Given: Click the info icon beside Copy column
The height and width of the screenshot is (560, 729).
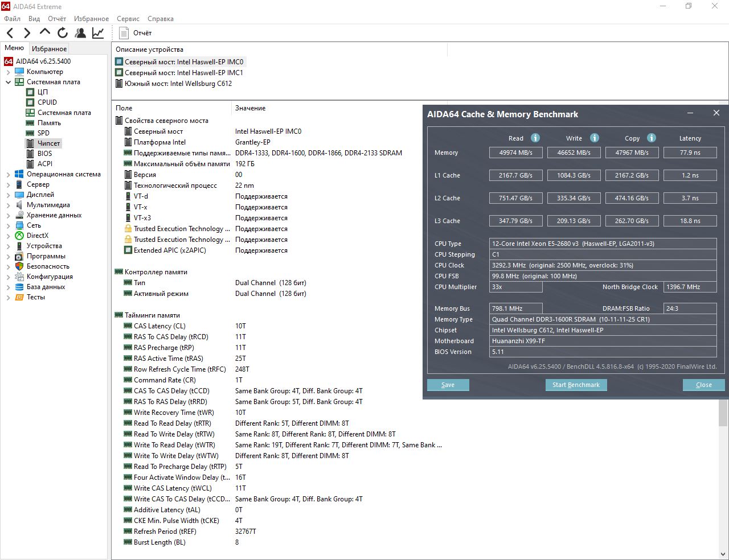Looking at the screenshot, I should coord(652,138).
